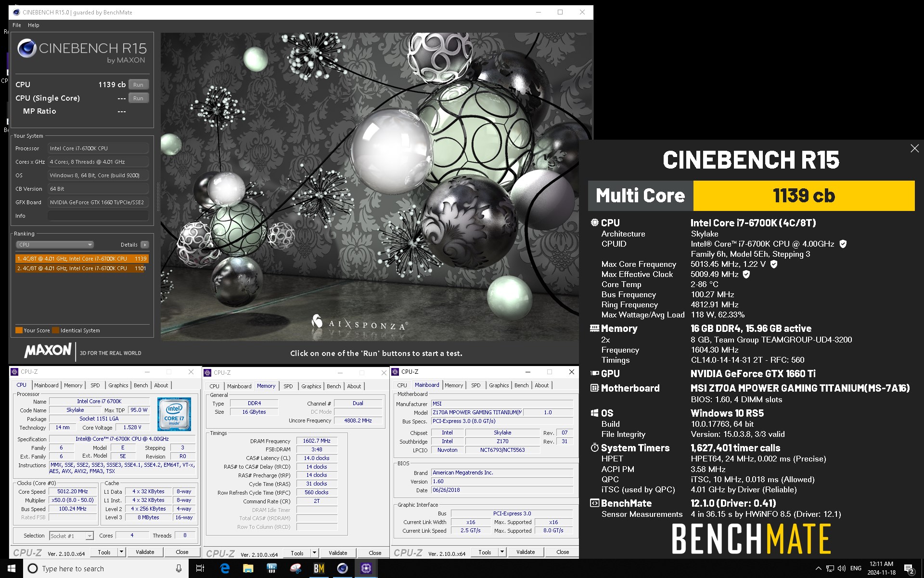Click the Cinebench title bar app icon

[x=16, y=12]
